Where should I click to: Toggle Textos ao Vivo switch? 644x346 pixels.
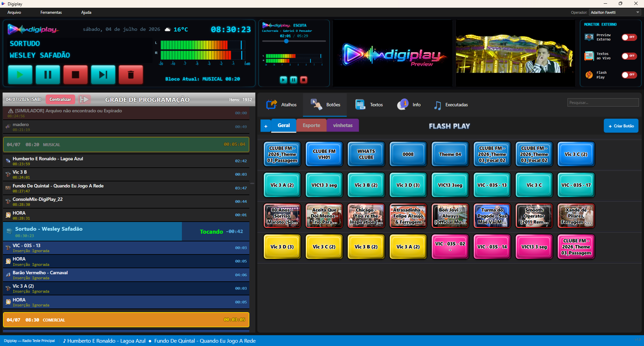tap(629, 56)
